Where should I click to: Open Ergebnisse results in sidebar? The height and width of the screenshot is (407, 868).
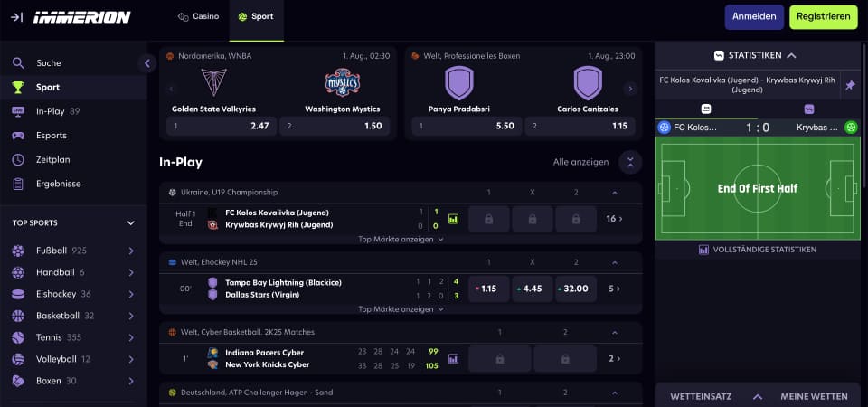(73, 184)
